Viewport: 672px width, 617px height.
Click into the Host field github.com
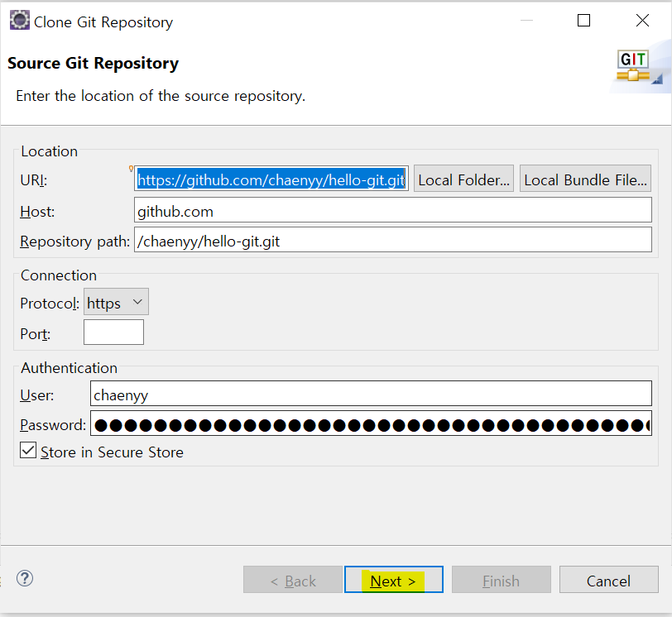(x=393, y=210)
